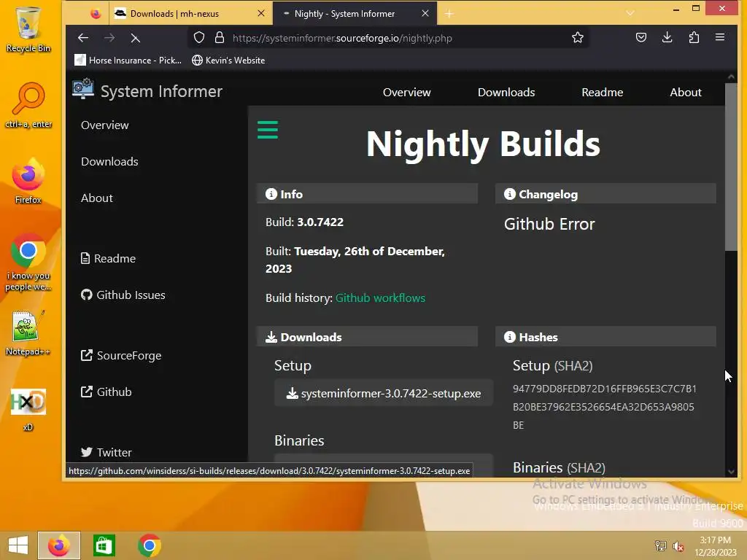Select the 'Nightly - System Informer' tab
The height and width of the screenshot is (560, 747).
[354, 13]
